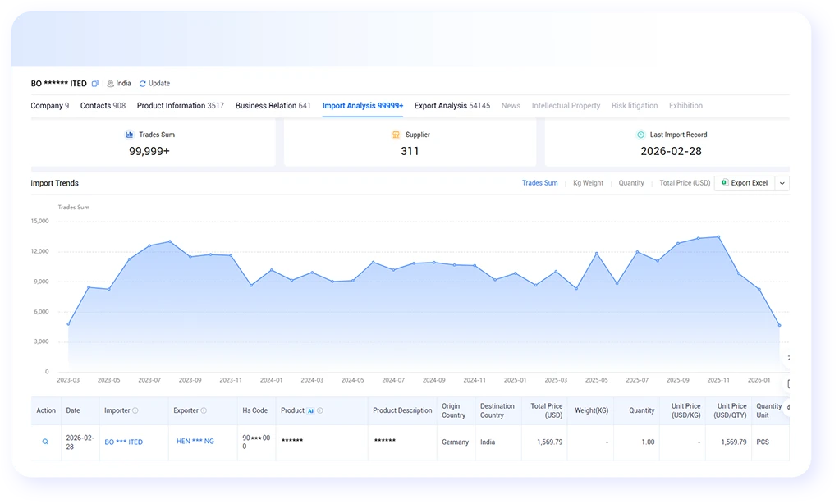Click the 2025-11 peak data point on chart

[718, 236]
